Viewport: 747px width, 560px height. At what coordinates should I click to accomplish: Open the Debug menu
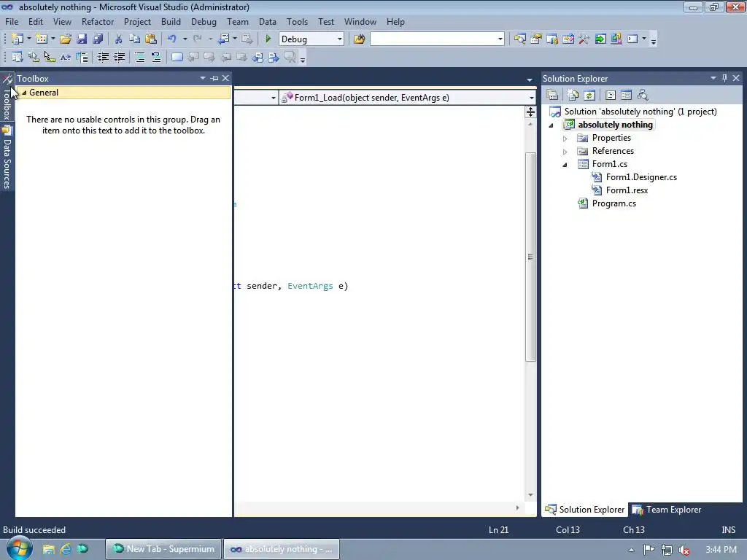pos(204,22)
